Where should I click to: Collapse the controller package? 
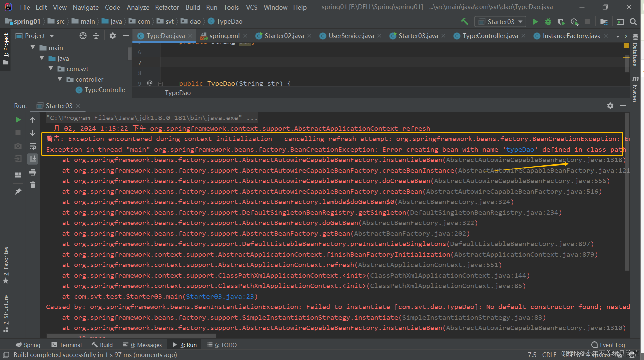point(60,79)
